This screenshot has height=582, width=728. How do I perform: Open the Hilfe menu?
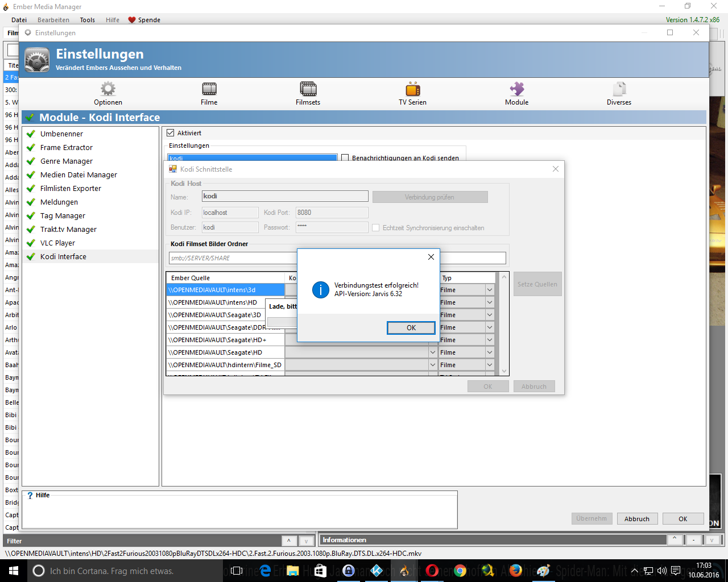tap(113, 20)
